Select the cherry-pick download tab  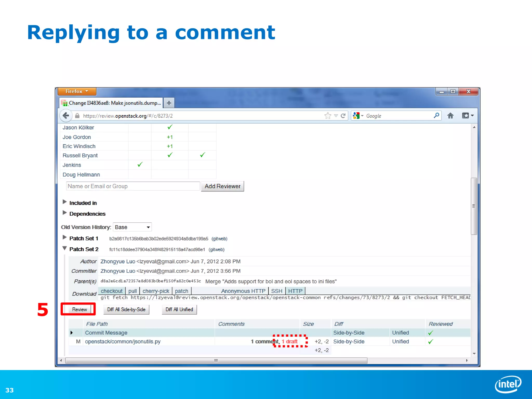coord(156,291)
